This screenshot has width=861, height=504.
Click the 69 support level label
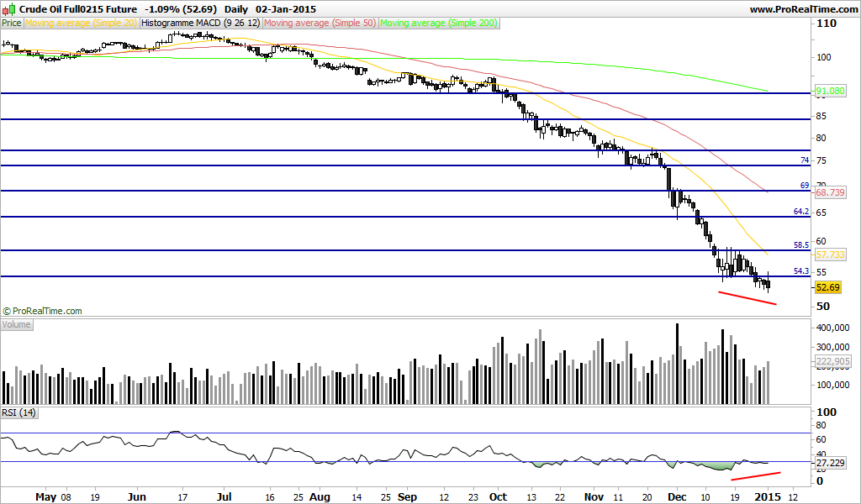point(805,186)
